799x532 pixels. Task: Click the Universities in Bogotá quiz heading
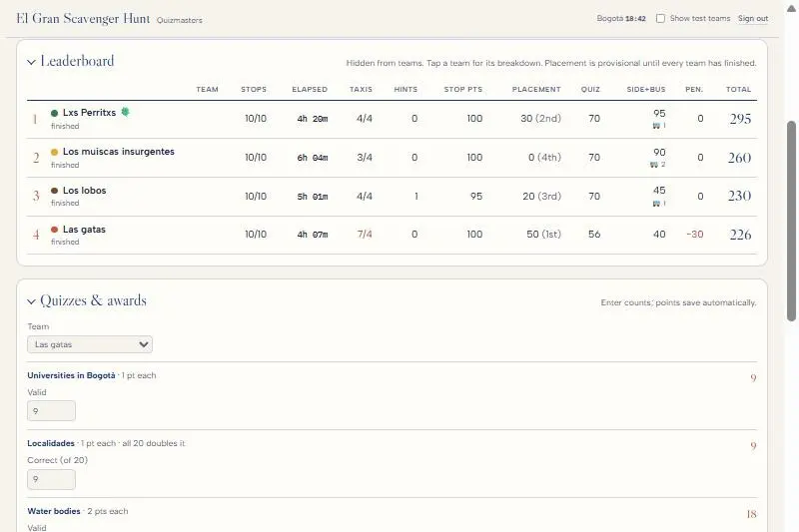(71, 375)
